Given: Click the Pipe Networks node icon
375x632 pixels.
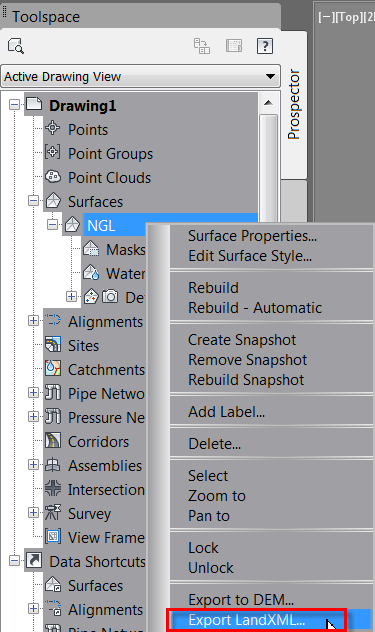Looking at the screenshot, I should tap(53, 392).
